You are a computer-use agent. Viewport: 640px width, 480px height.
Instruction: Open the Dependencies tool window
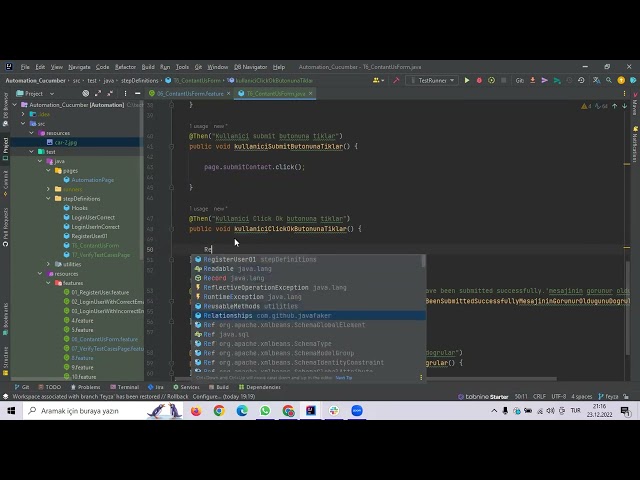coord(260,387)
